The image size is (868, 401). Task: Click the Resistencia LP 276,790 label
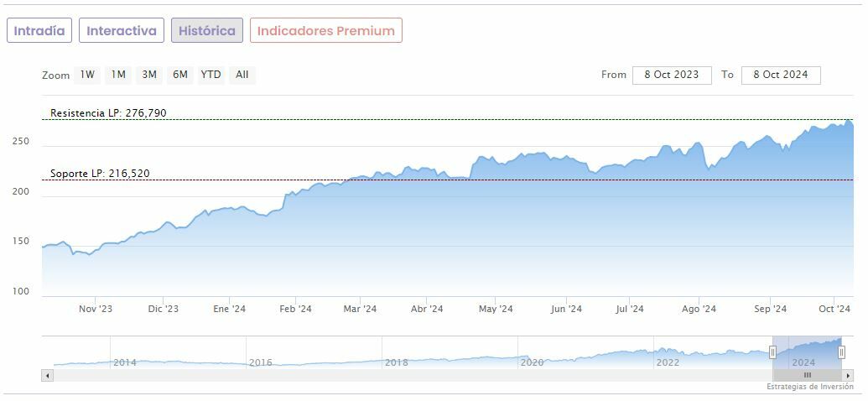pos(102,113)
